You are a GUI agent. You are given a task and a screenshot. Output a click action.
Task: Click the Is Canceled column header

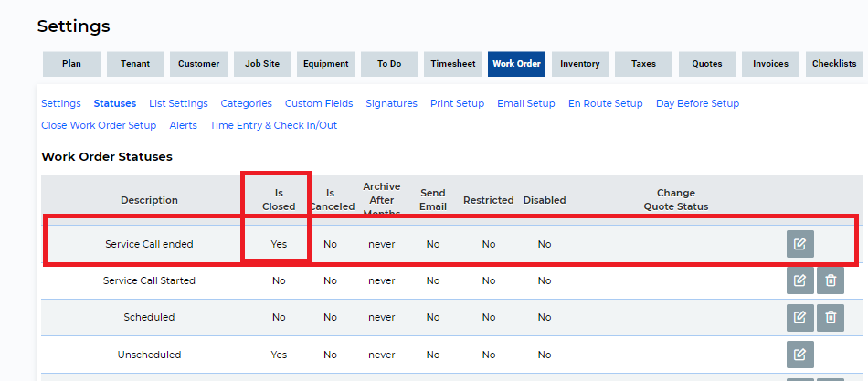(331, 200)
